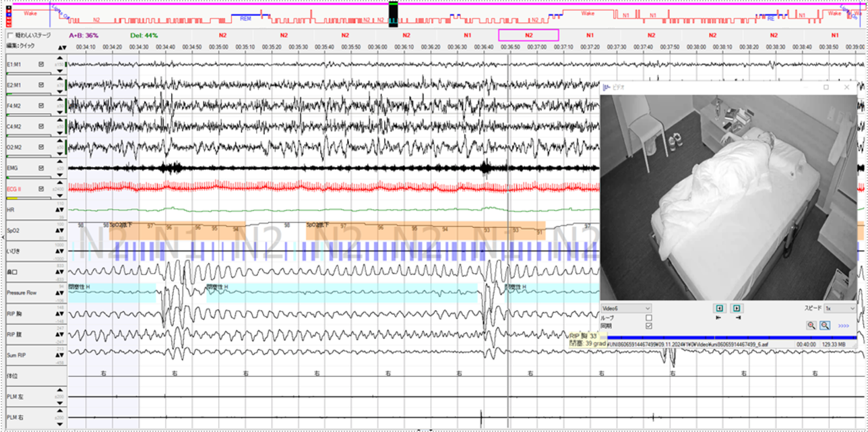Click the A+B: 36% statistic
The height and width of the screenshot is (432, 868).
(84, 35)
